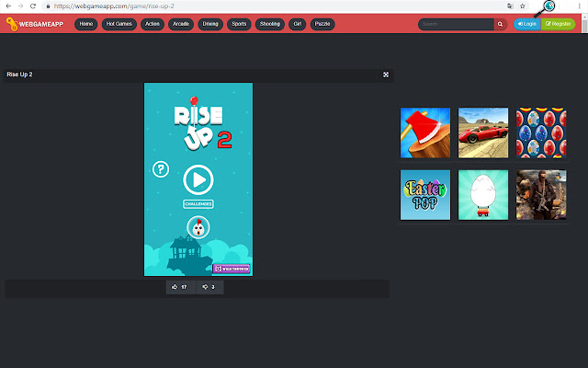Open the soldier shooter game thumbnail
This screenshot has width=588, height=368.
tap(541, 195)
